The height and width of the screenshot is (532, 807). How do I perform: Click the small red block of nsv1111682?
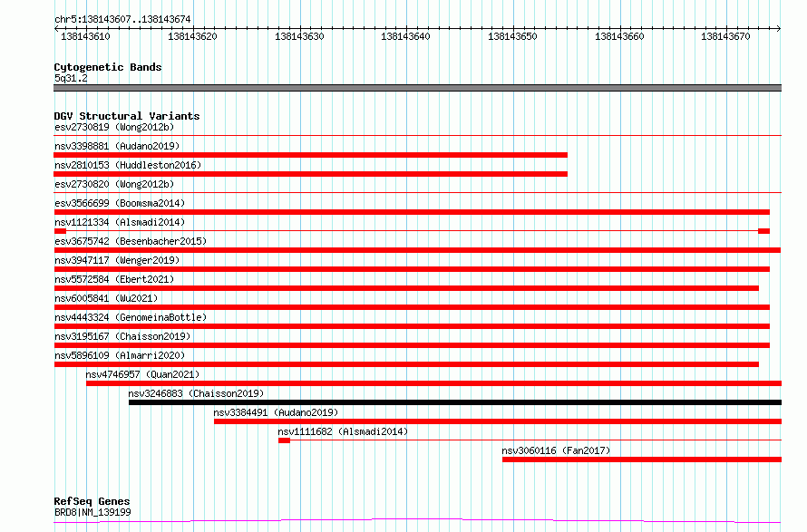(284, 440)
